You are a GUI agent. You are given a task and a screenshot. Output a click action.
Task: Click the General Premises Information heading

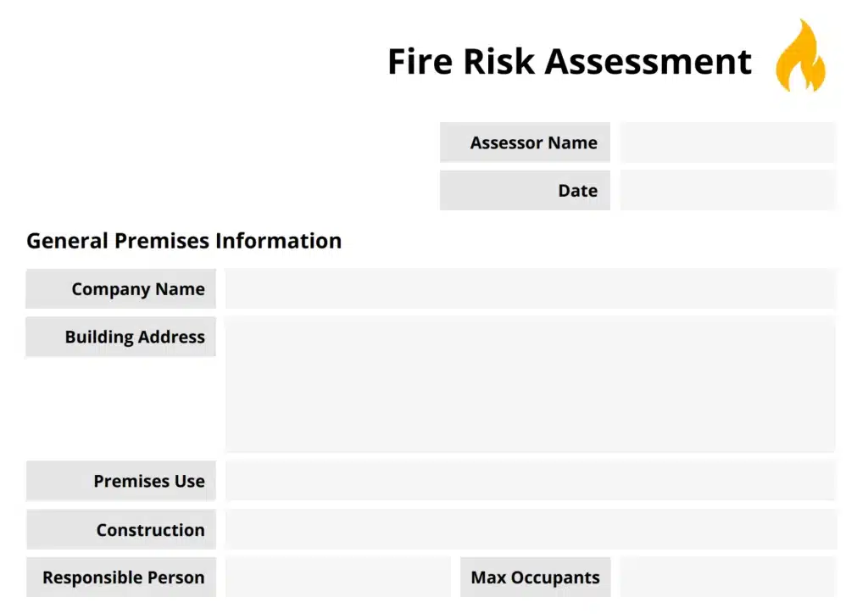tap(184, 241)
